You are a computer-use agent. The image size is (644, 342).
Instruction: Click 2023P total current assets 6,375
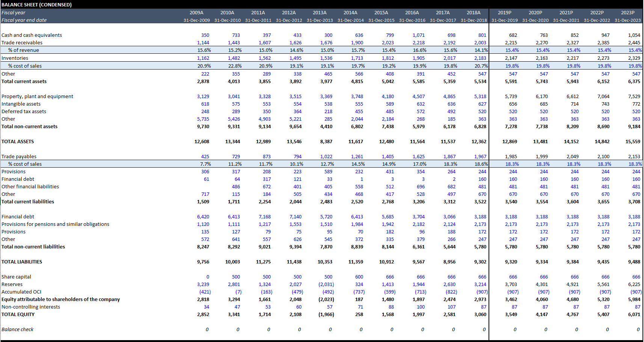tap(634, 82)
